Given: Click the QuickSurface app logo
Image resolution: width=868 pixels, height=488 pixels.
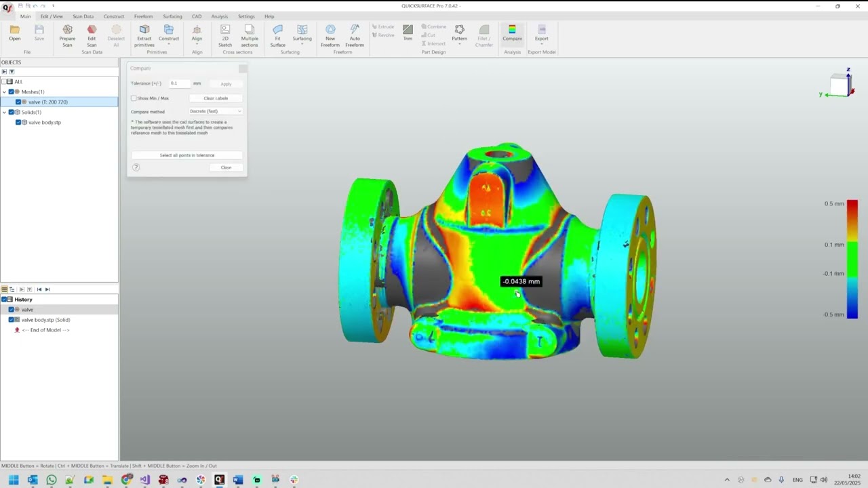Looking at the screenshot, I should click(6, 8).
